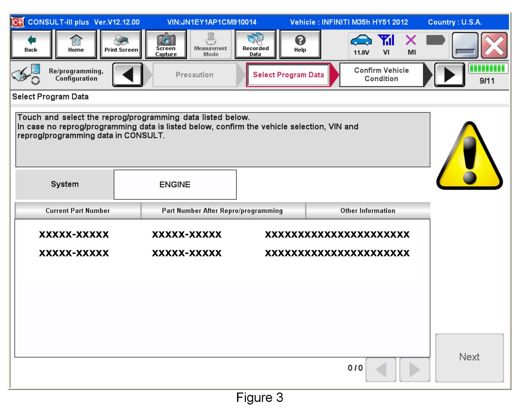
Task: Select first row's reprogrammed part number
Action: pos(187,234)
